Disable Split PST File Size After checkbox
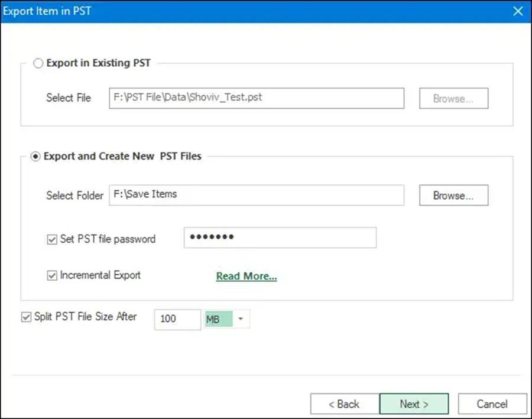Screen dimensions: 532x419 26,317
